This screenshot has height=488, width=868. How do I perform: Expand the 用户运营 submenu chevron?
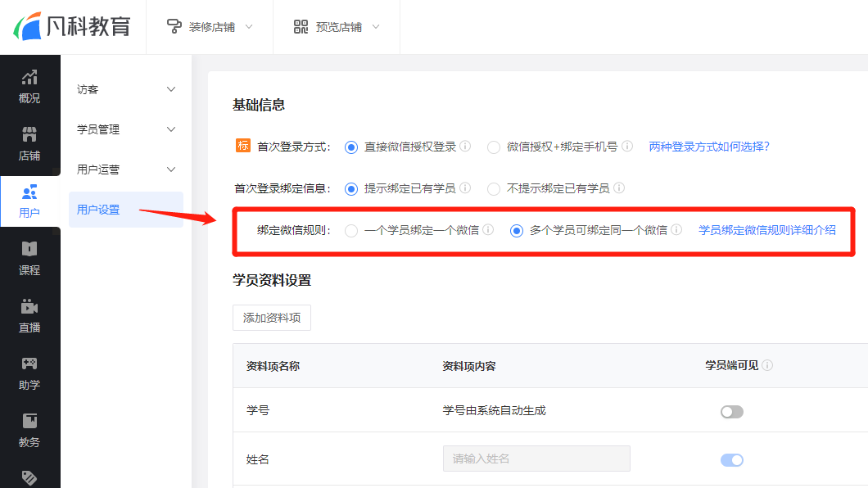[x=171, y=169]
